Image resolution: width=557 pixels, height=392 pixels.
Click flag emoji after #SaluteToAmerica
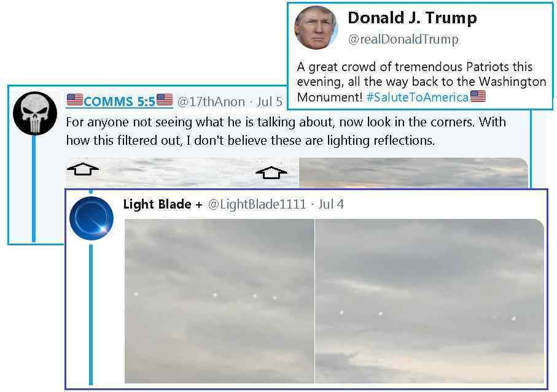(x=478, y=96)
